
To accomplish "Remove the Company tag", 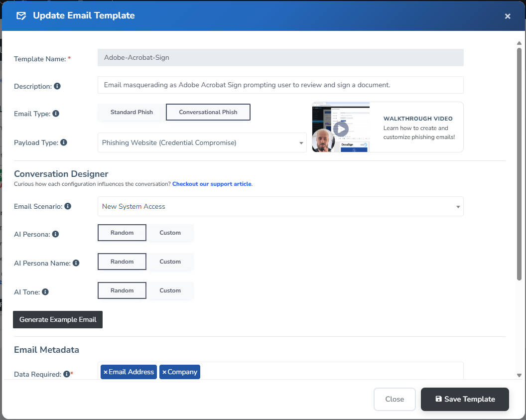I will coord(164,372).
